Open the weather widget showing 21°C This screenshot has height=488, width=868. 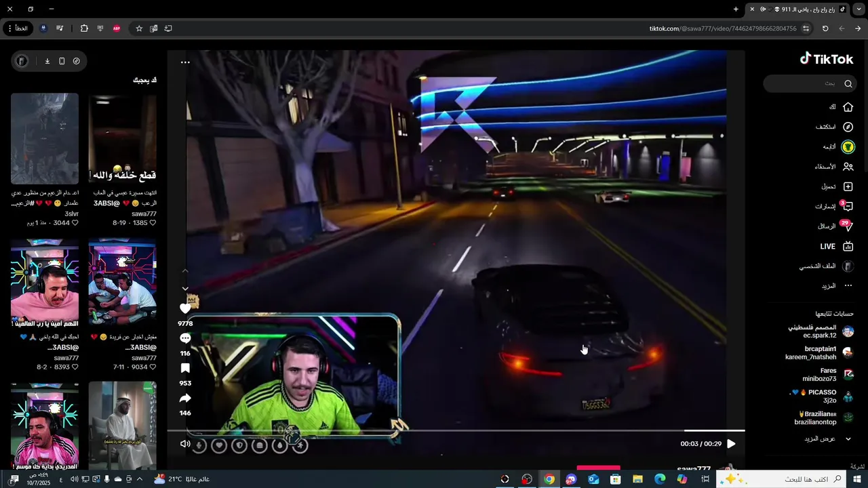point(182,479)
